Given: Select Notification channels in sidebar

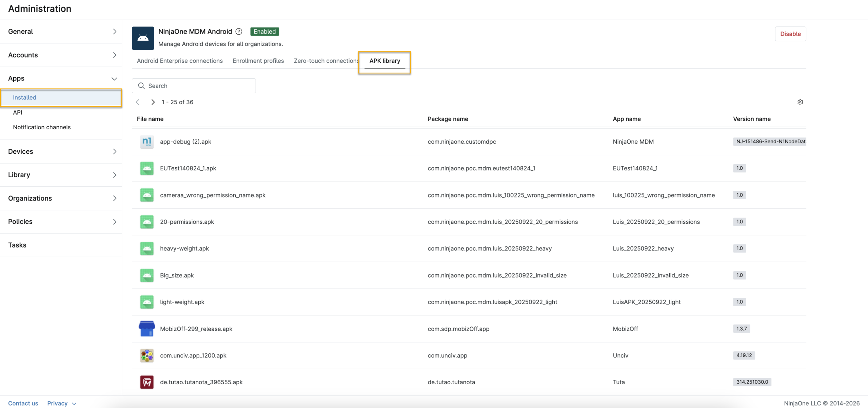Looking at the screenshot, I should click(42, 127).
